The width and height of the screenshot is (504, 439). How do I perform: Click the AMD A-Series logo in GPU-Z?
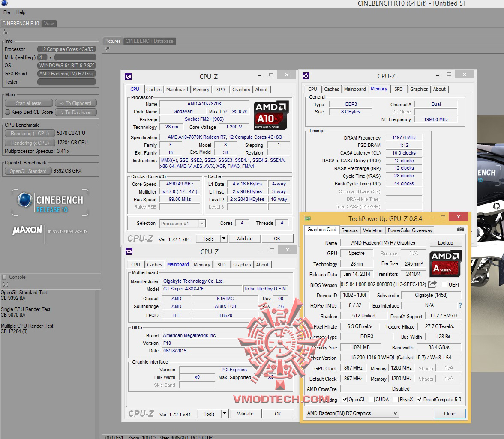[446, 263]
